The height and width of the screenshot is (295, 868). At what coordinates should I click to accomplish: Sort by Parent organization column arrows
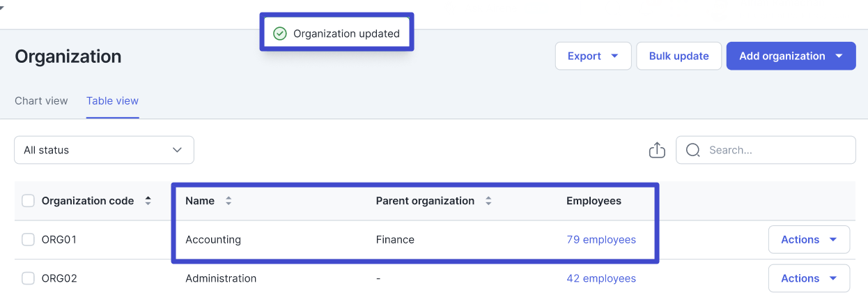coord(488,201)
